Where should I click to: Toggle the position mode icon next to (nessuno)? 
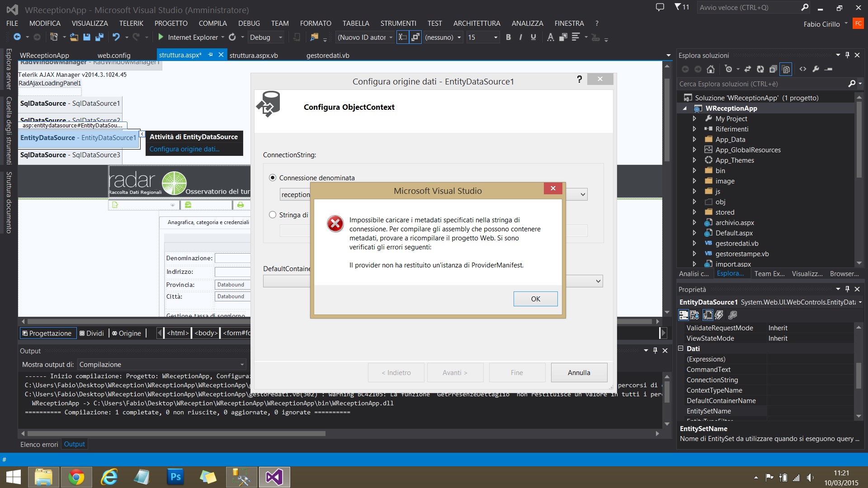tap(415, 37)
